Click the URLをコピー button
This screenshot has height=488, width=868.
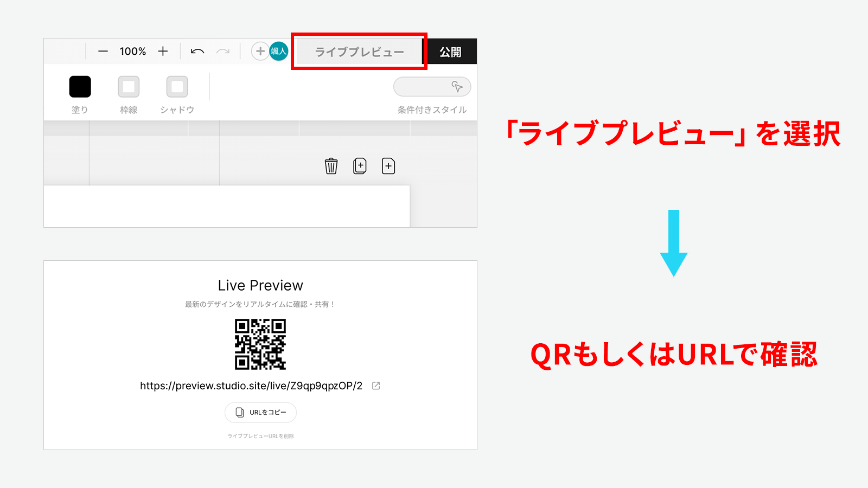[260, 413]
